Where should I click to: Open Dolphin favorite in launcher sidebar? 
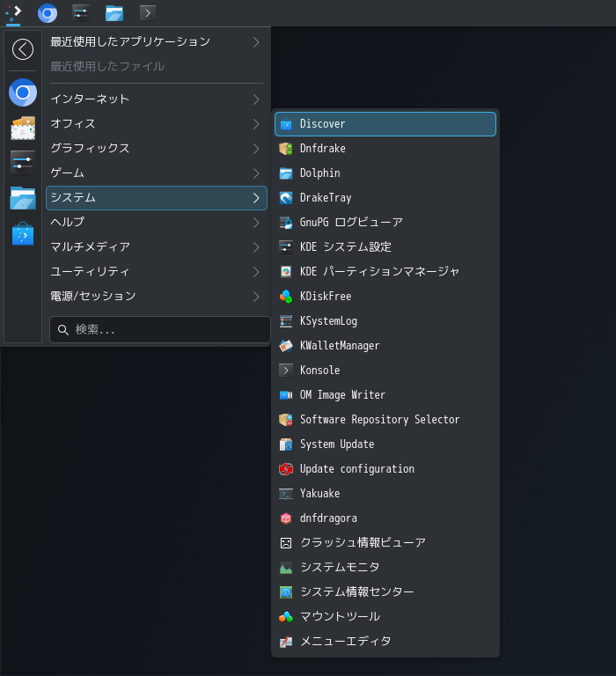pyautogui.click(x=23, y=198)
